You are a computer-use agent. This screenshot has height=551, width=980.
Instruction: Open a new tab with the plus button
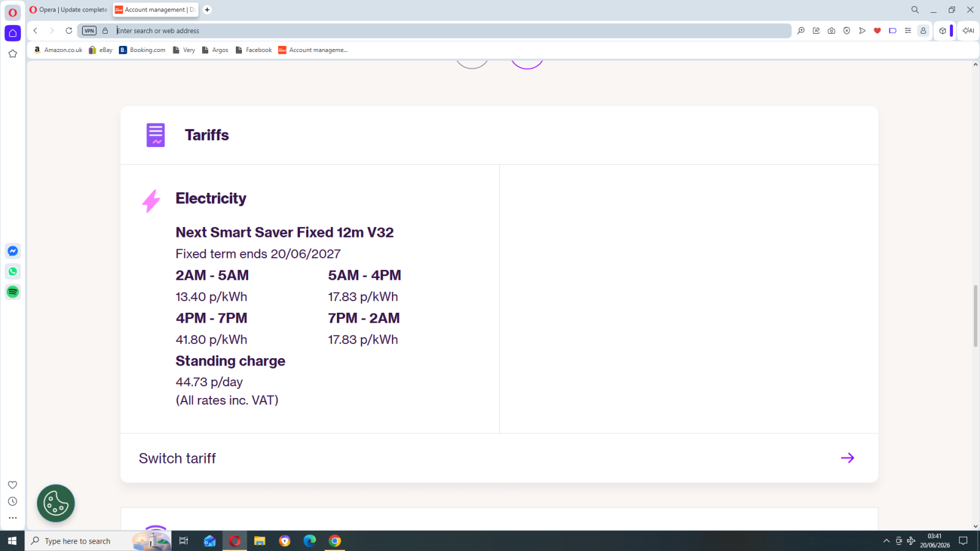[x=207, y=10]
